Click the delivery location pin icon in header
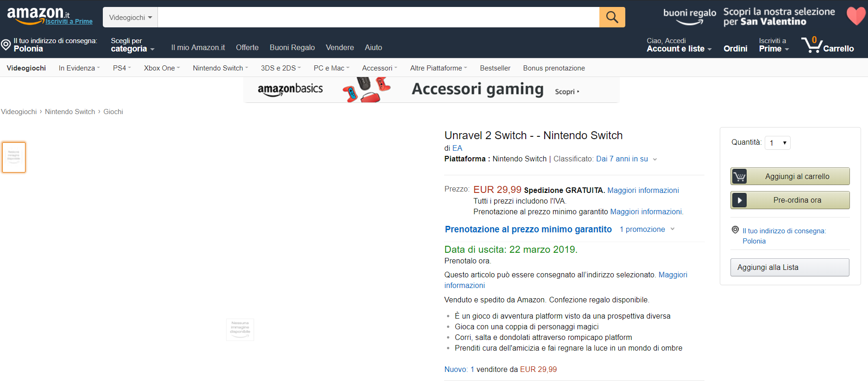This screenshot has width=868, height=384. click(6, 45)
